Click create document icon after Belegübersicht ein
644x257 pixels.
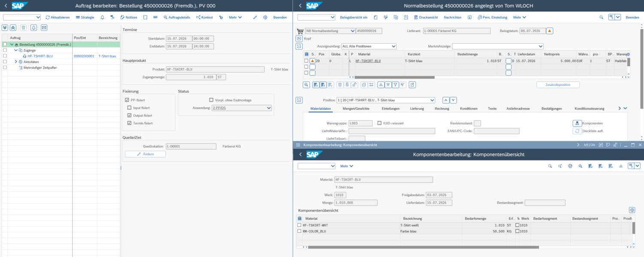[x=376, y=17]
